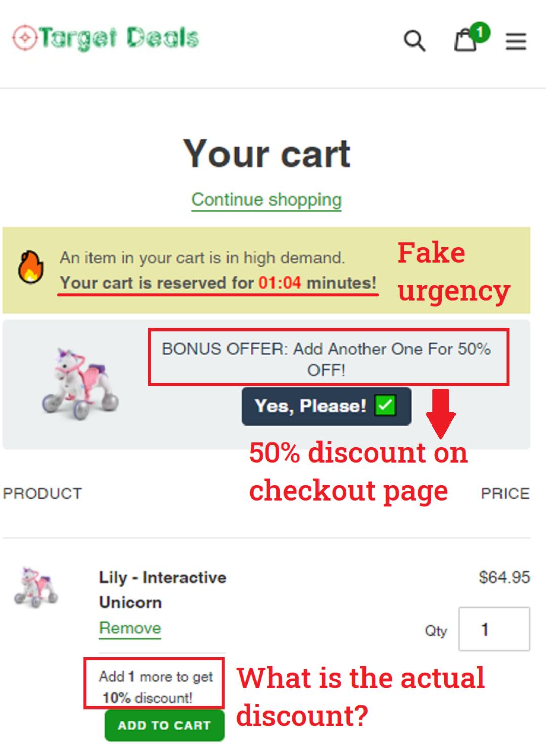546x756 pixels.
Task: Click the Your cart heading
Action: [x=266, y=154]
